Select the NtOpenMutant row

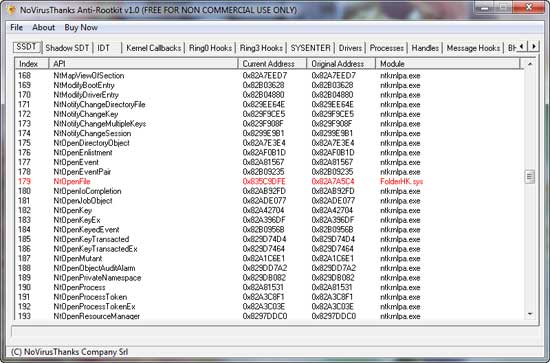pos(269,258)
